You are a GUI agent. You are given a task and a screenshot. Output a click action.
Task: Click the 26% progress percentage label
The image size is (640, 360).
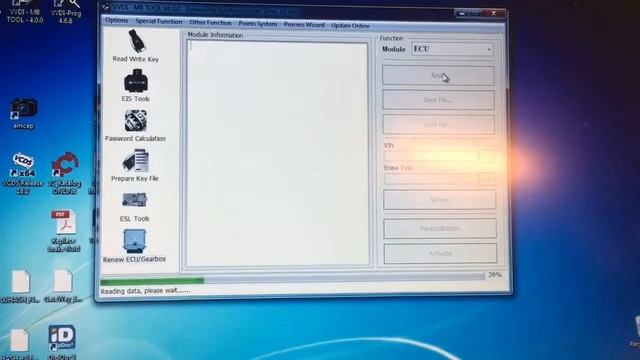click(x=495, y=275)
